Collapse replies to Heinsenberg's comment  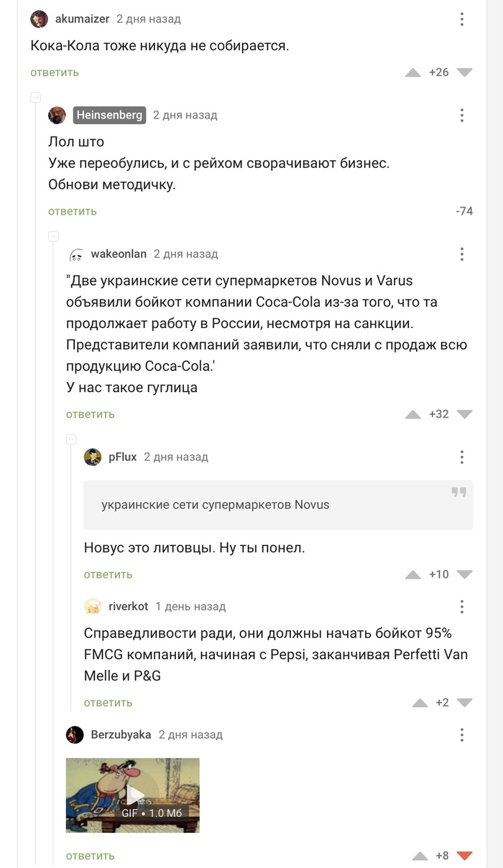coord(53,236)
